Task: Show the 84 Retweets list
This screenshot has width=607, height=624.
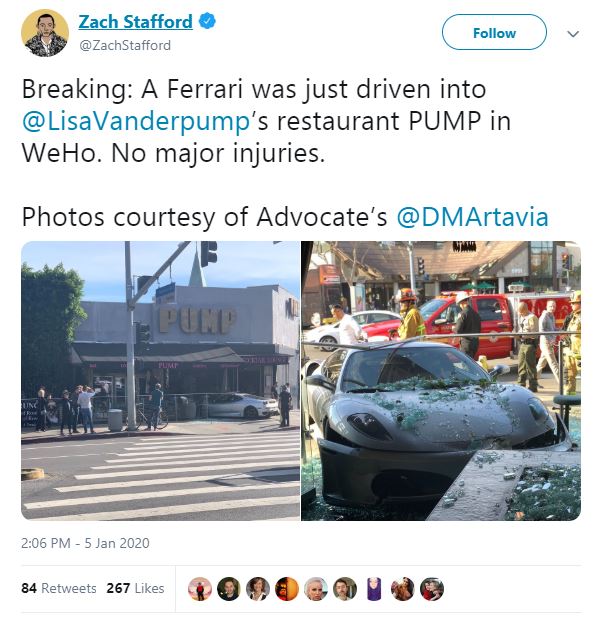Action: [59, 588]
